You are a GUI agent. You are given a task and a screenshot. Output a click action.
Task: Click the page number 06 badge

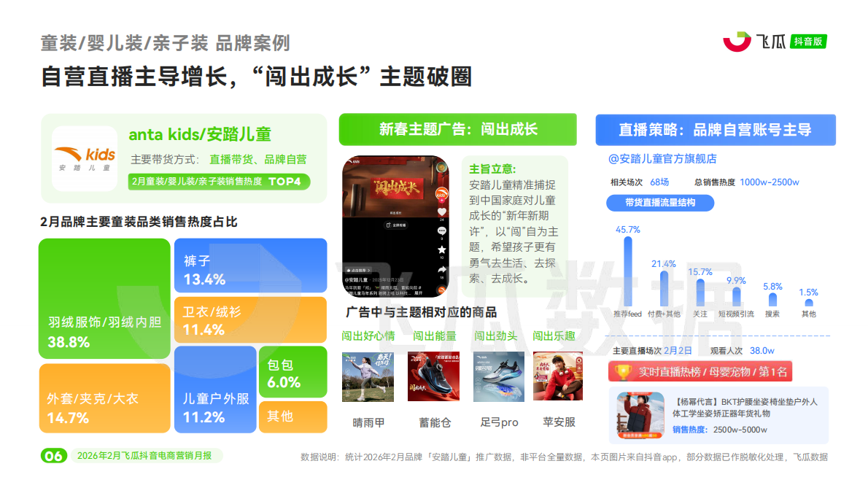54,456
